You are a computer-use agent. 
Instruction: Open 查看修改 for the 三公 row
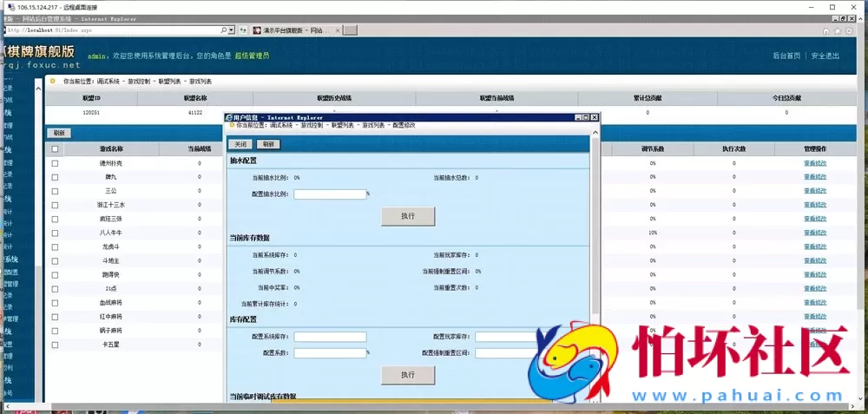(x=815, y=191)
